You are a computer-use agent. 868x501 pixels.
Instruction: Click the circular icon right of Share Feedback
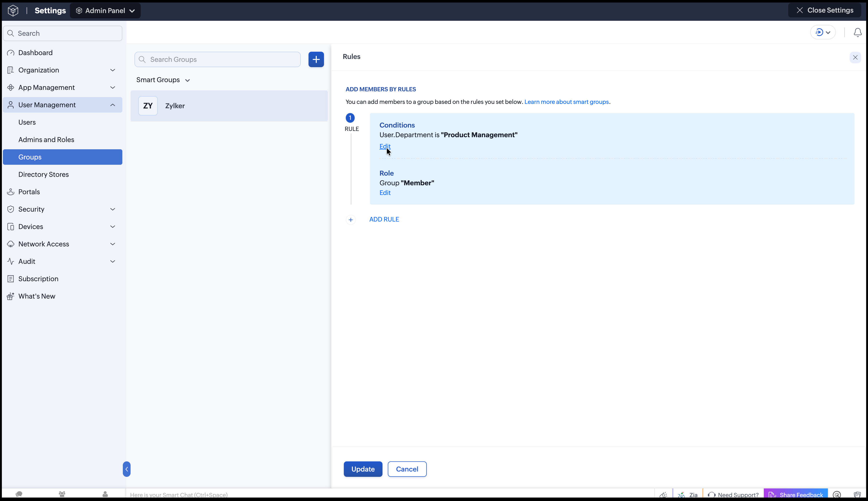(x=837, y=495)
